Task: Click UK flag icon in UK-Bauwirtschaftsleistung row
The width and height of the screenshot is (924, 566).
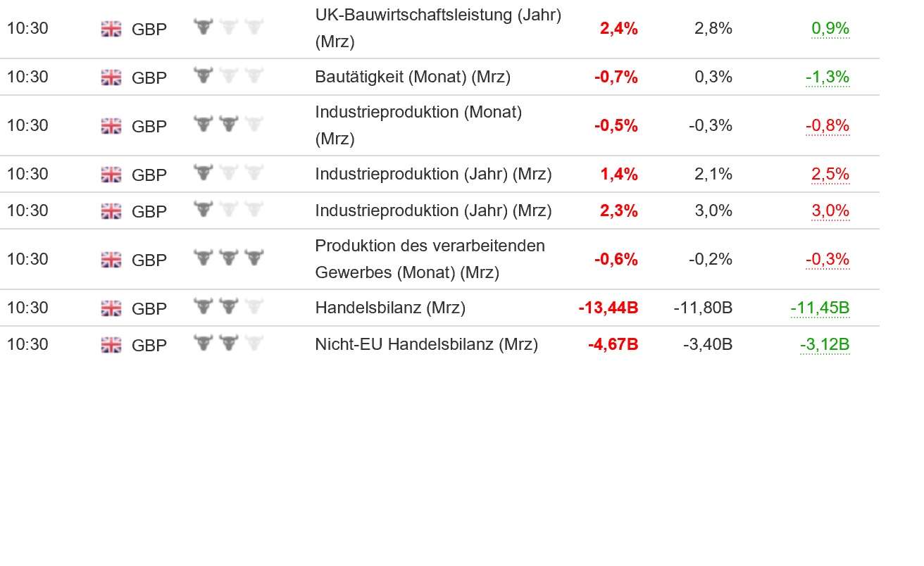Action: tap(111, 29)
